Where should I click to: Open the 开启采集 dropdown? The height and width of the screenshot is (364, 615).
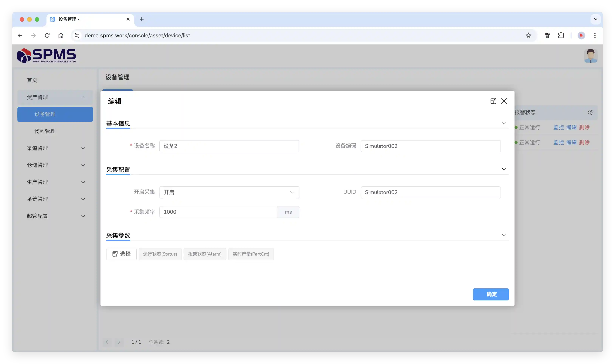229,192
